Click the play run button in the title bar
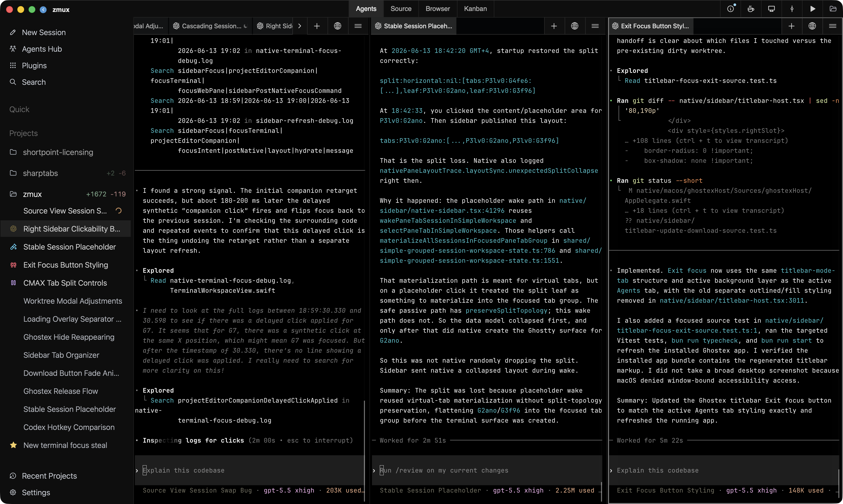The height and width of the screenshot is (504, 843). (x=813, y=9)
